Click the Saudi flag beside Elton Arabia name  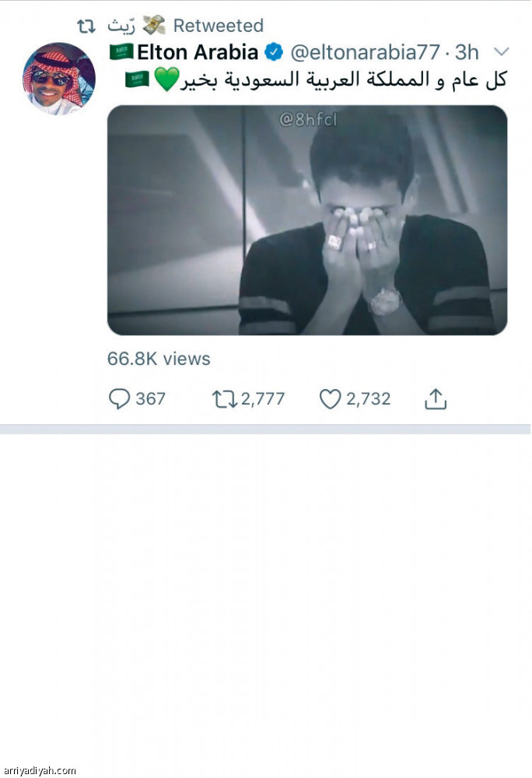pos(121,53)
